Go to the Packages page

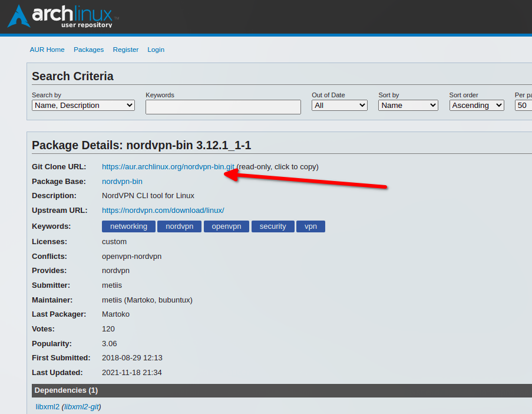pos(88,50)
